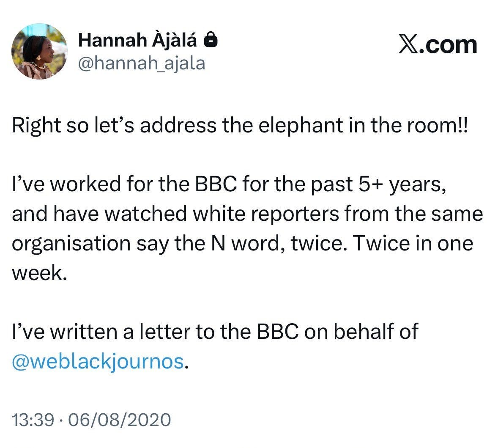Click the display name Hannah Àjàlá
The width and height of the screenshot is (498, 448).
pos(138,41)
